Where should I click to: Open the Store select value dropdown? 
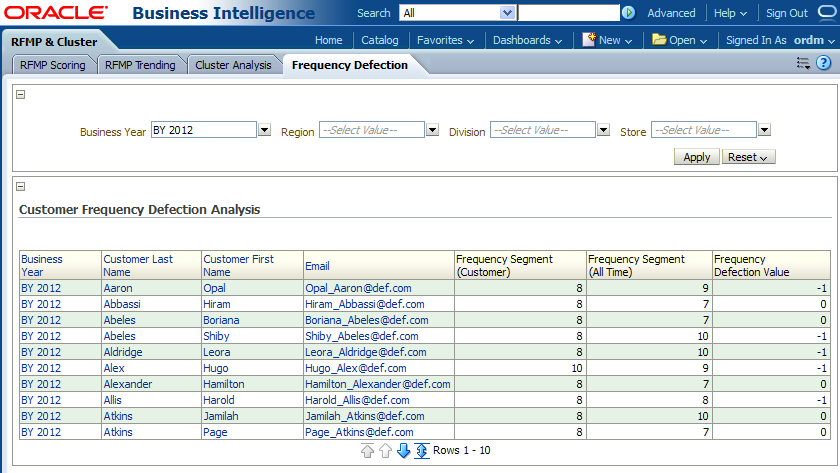point(763,130)
